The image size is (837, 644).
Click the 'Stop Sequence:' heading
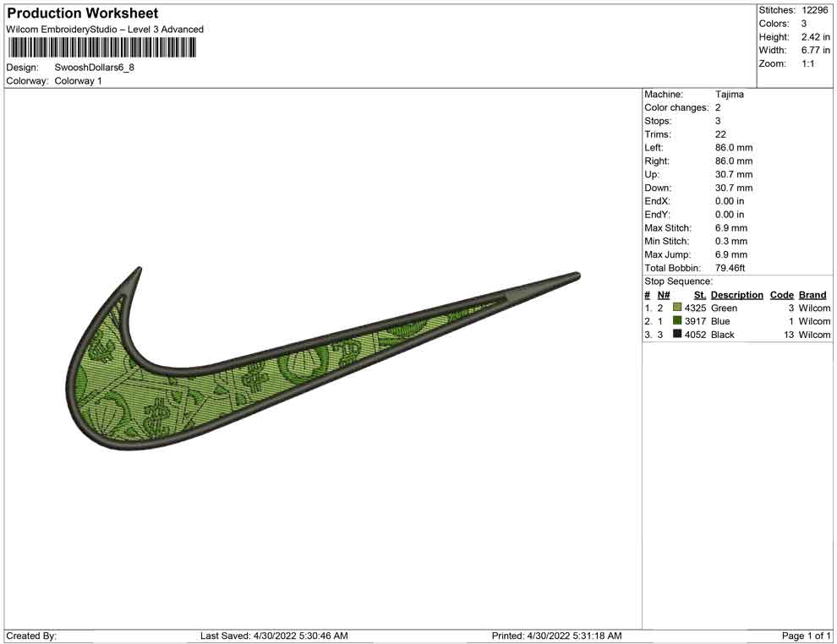(x=678, y=281)
